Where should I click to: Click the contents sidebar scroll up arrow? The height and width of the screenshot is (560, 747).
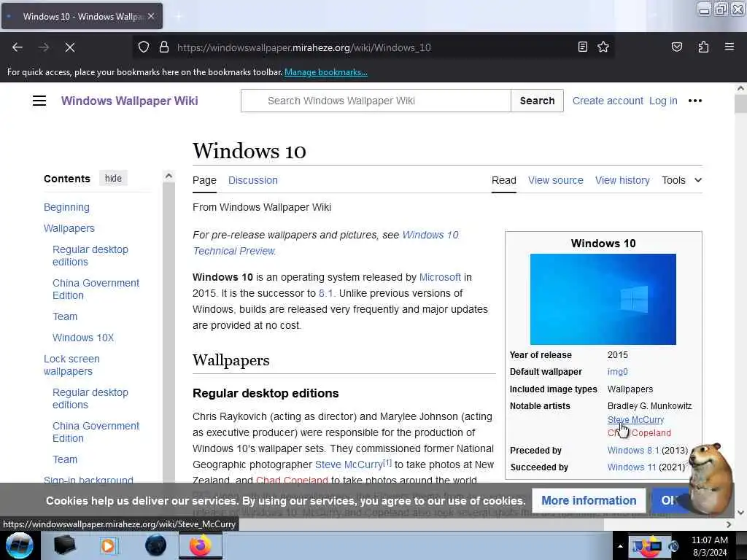pos(169,176)
